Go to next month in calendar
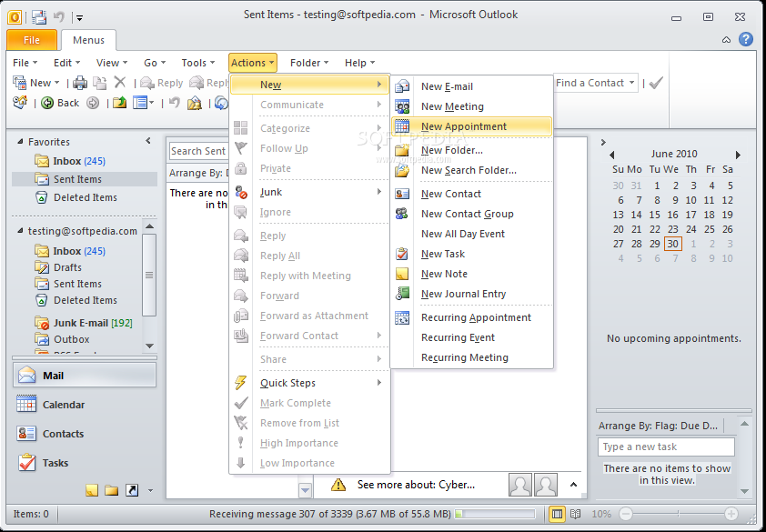The width and height of the screenshot is (766, 532). click(x=738, y=155)
